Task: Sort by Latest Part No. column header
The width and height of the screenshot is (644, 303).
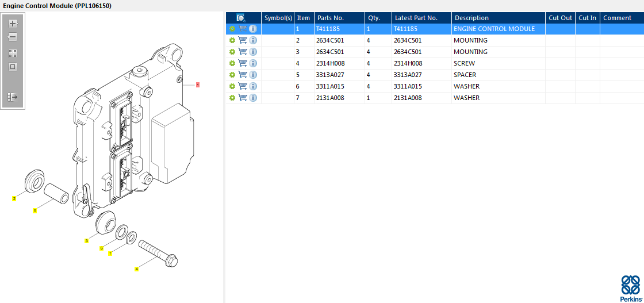Action: pos(421,18)
